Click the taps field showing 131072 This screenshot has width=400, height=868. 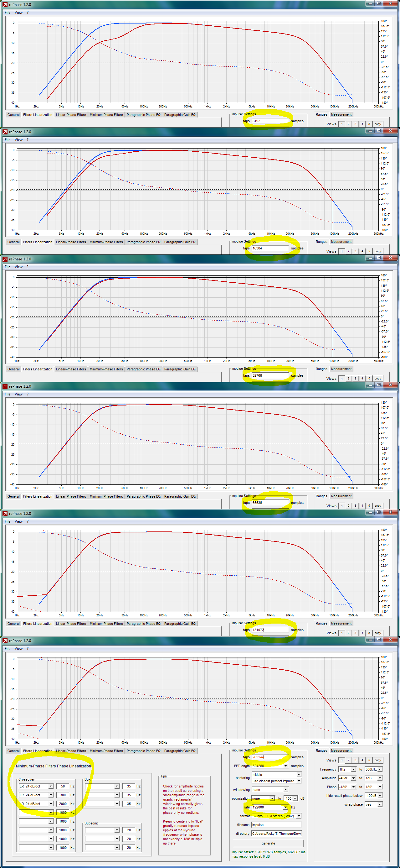(x=270, y=630)
